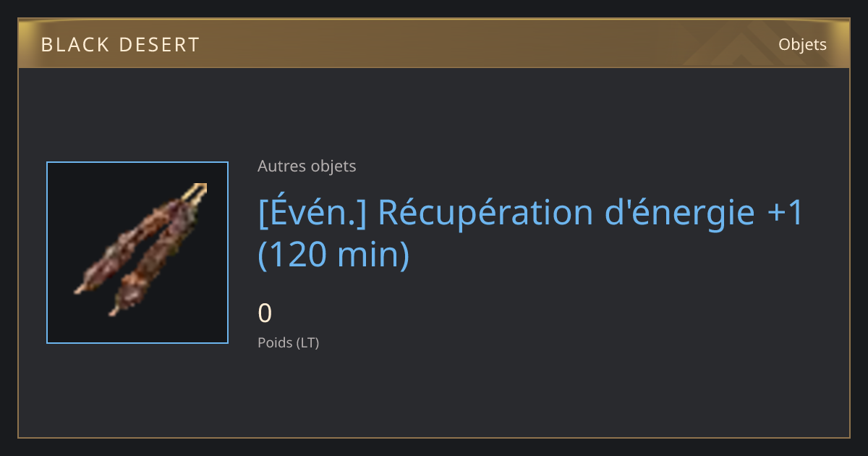The width and height of the screenshot is (868, 456).
Task: Click the (120 min) duration text
Action: [x=333, y=256]
